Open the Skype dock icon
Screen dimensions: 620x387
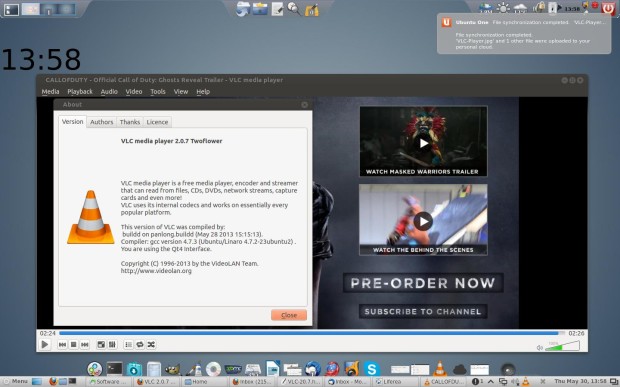coord(371,369)
